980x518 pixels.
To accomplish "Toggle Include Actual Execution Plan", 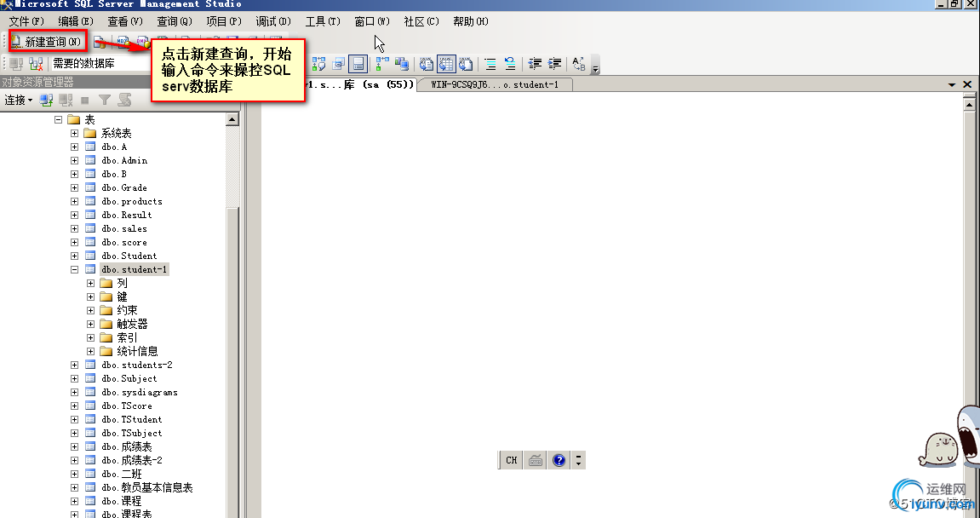I will pyautogui.click(x=382, y=63).
